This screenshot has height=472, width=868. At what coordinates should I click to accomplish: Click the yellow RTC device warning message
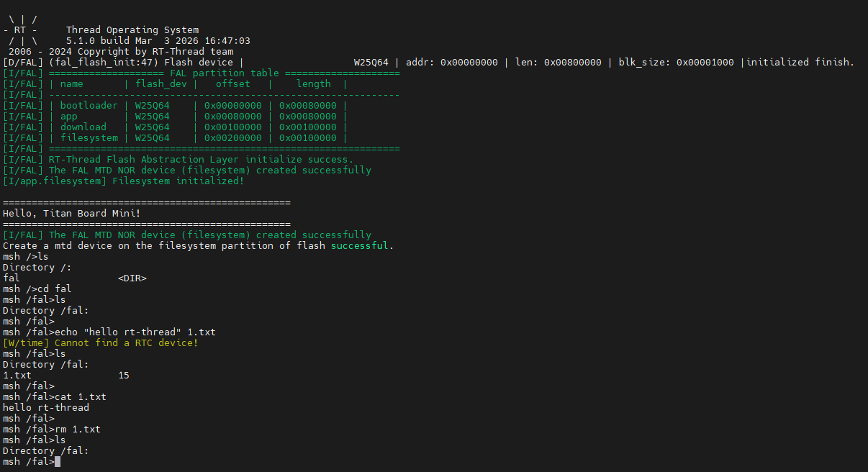click(100, 342)
